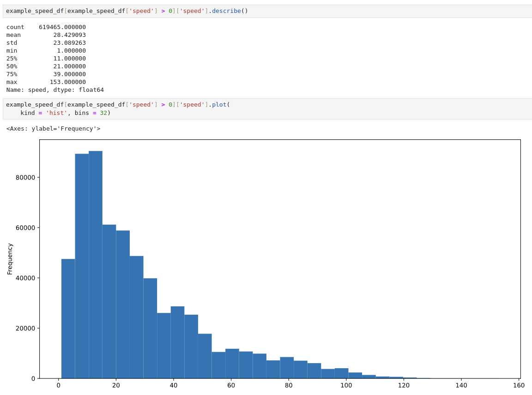Click the 60000 y-axis tick label

click(x=25, y=227)
